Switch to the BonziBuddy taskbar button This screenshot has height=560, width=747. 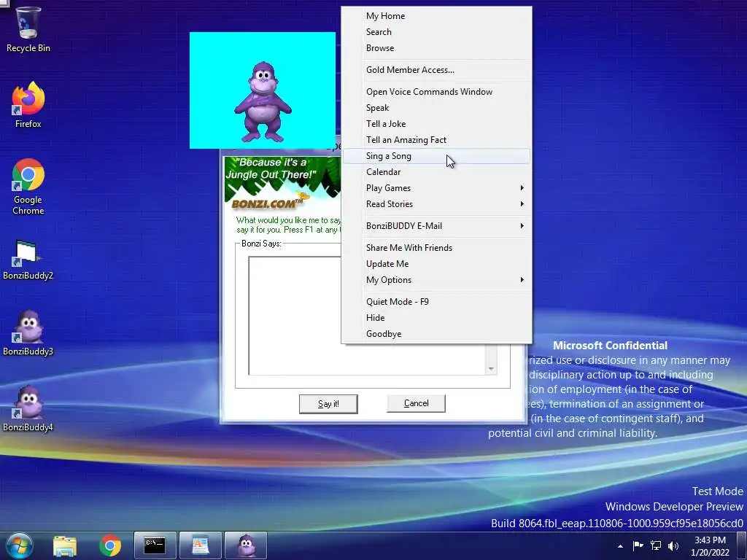click(x=245, y=545)
